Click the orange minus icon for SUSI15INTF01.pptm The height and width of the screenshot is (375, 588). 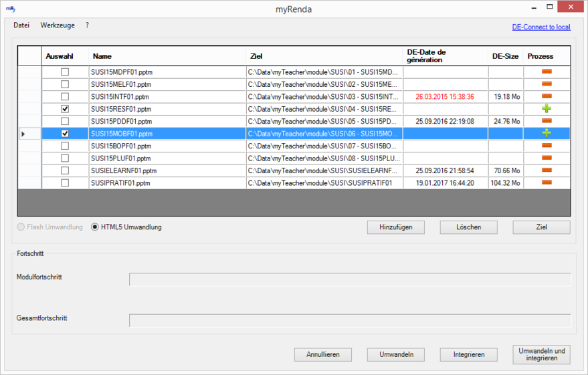[x=546, y=96]
